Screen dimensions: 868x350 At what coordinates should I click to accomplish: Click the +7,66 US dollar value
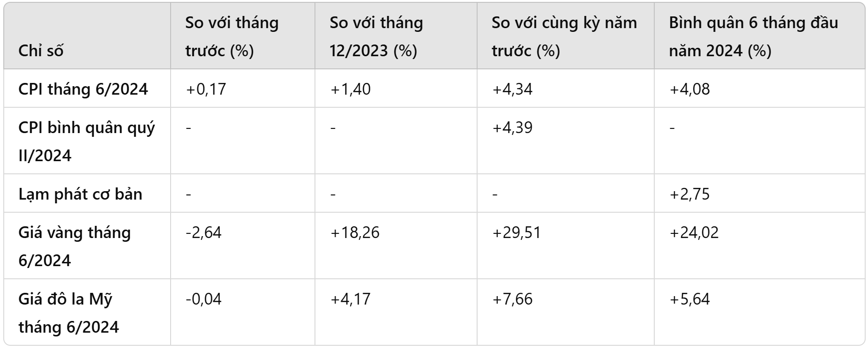coord(512,299)
